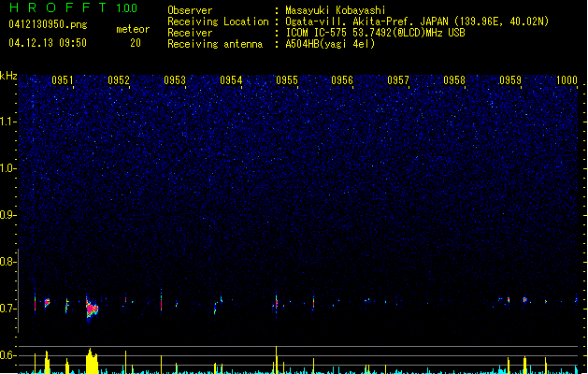Click the Observer label
The height and width of the screenshot is (374, 588).
190,10
